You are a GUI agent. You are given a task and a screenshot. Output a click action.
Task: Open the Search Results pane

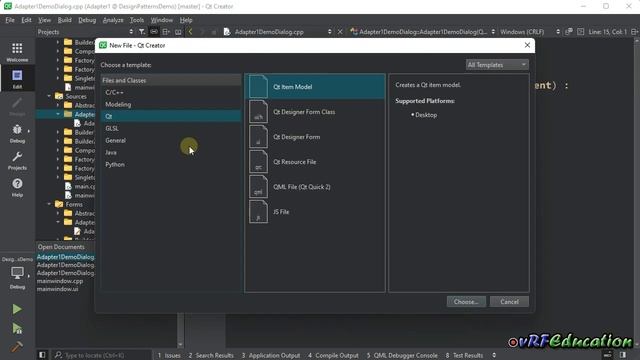pos(211,356)
